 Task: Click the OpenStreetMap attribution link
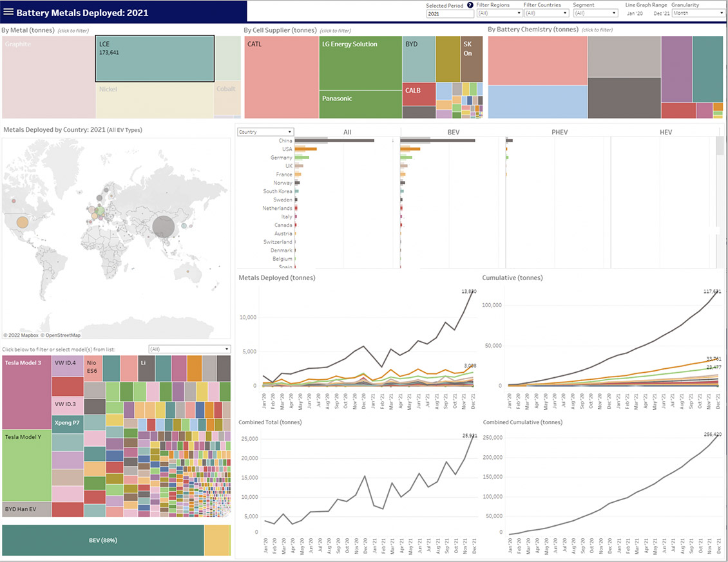tap(62, 335)
